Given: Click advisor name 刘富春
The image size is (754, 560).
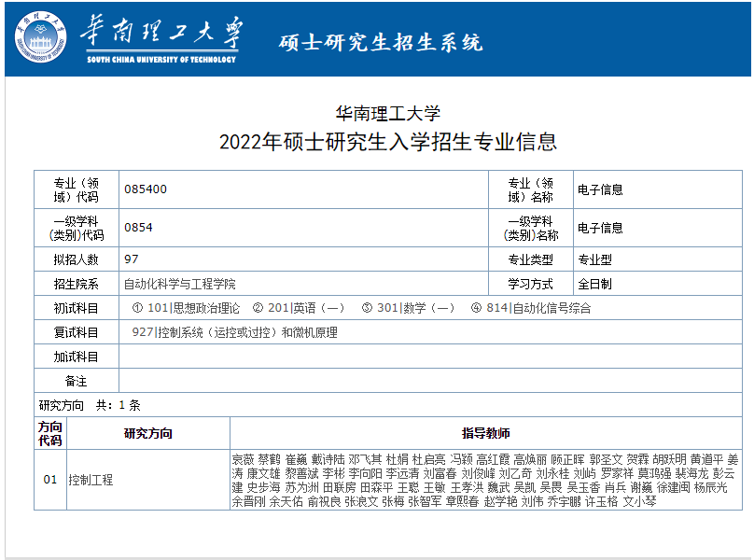Looking at the screenshot, I should point(440,473).
